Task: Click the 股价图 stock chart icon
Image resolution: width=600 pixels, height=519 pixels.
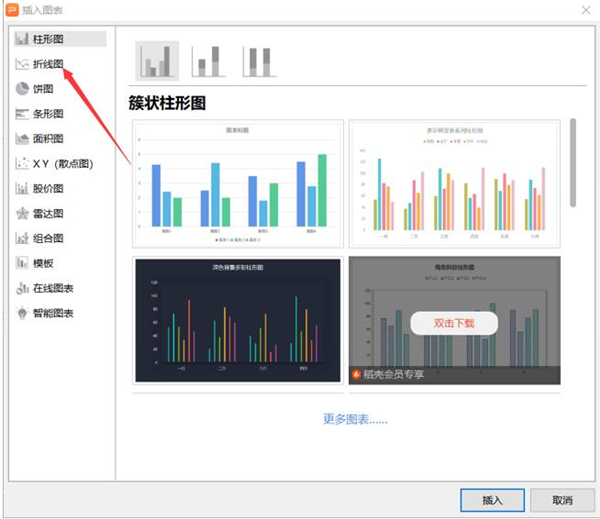Action: [22, 188]
